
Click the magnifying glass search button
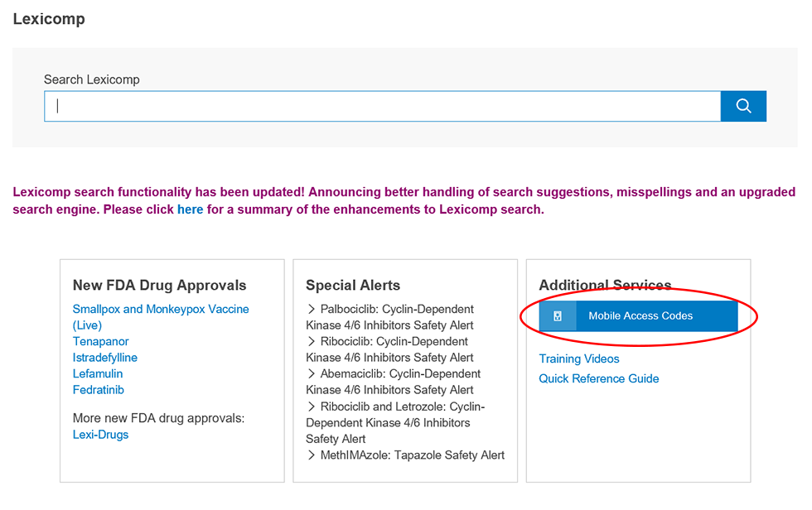coord(743,106)
